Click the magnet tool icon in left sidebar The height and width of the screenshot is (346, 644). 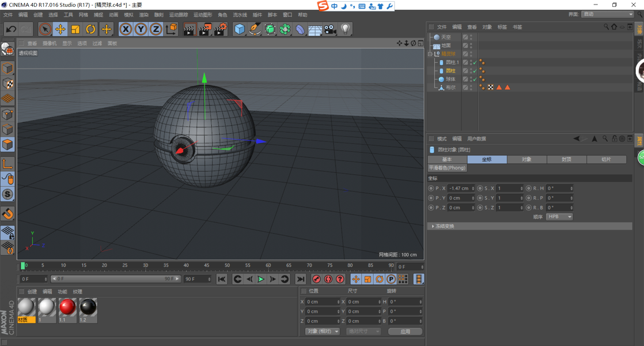[8, 214]
